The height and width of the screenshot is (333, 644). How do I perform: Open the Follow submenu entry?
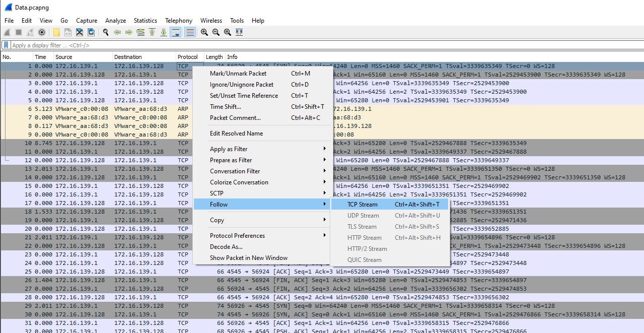(x=262, y=205)
